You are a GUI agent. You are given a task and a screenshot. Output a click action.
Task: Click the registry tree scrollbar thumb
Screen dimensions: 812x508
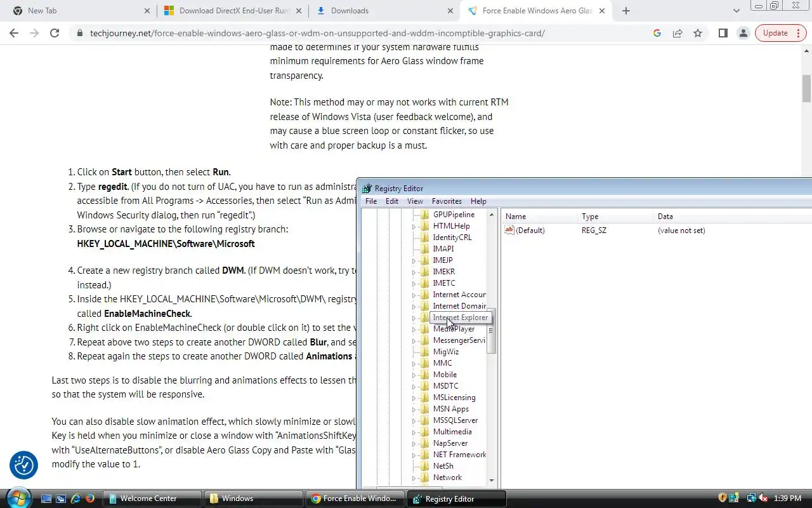[492, 331]
